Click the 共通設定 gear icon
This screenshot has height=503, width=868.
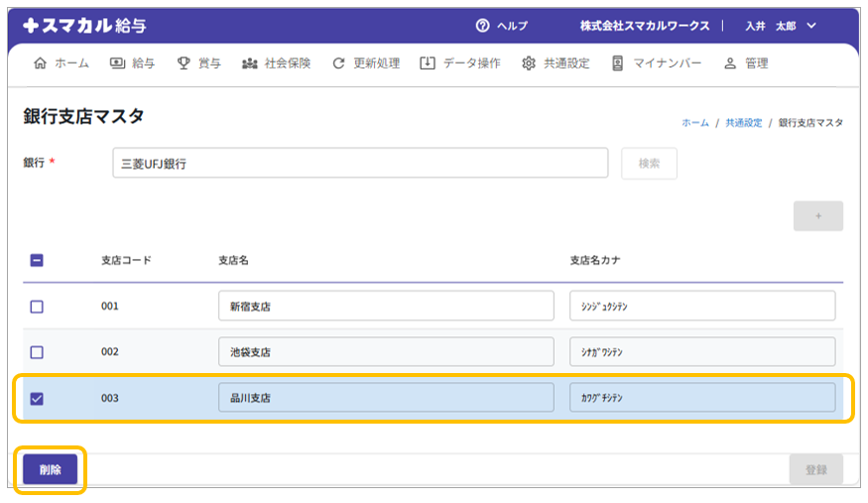(x=529, y=63)
